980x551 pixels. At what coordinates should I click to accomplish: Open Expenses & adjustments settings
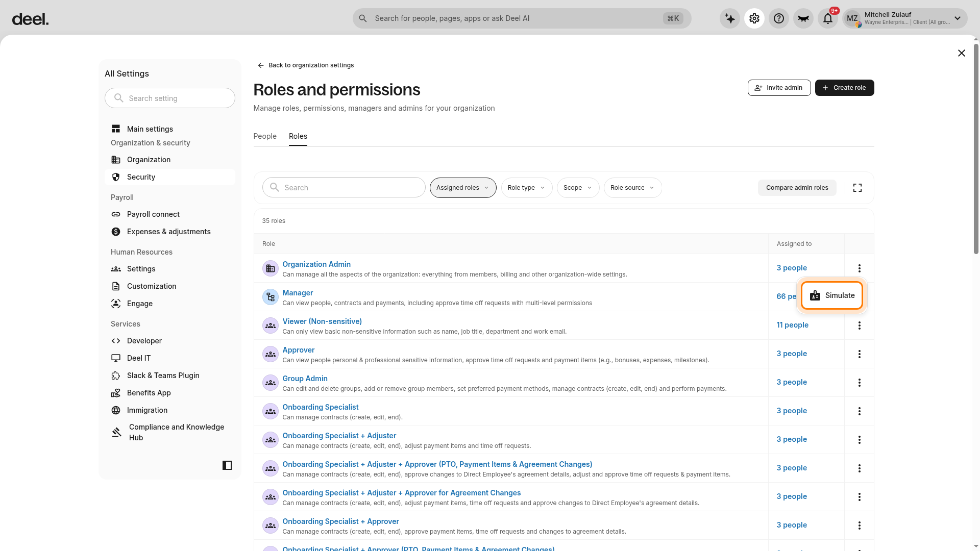click(x=170, y=232)
